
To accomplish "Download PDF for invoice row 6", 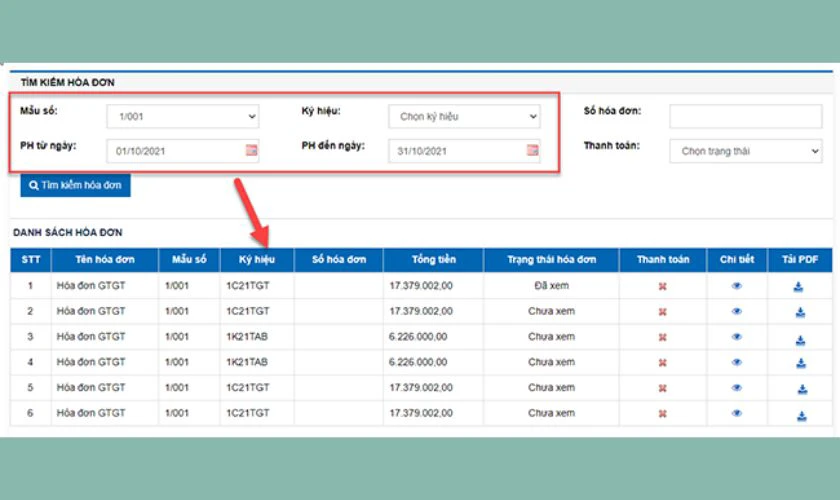I will click(x=799, y=413).
